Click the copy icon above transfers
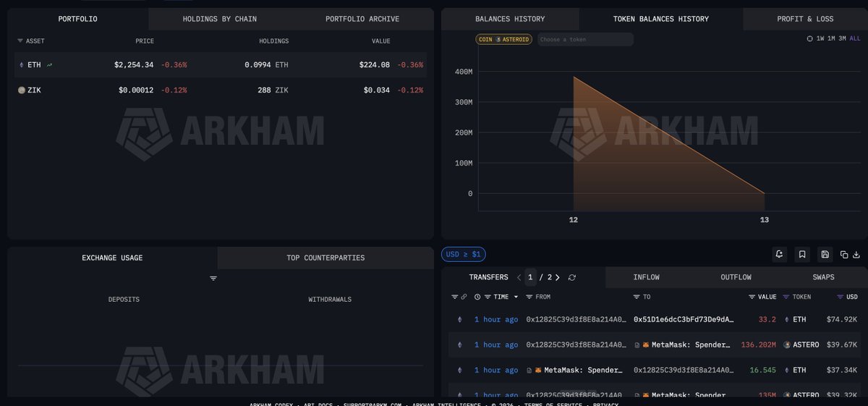Viewport: 868px width, 406px height. coord(844,255)
